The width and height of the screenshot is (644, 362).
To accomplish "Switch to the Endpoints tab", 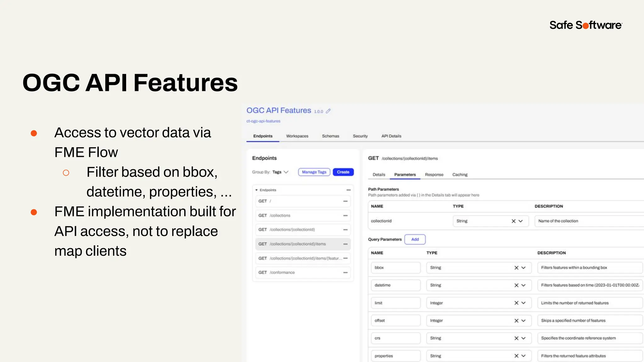I will pos(263,136).
